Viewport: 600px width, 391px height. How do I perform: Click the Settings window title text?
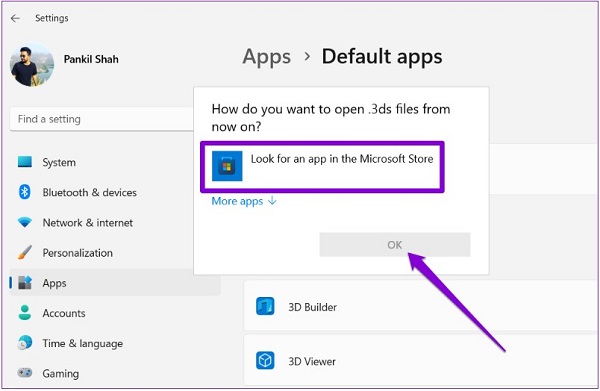point(52,18)
